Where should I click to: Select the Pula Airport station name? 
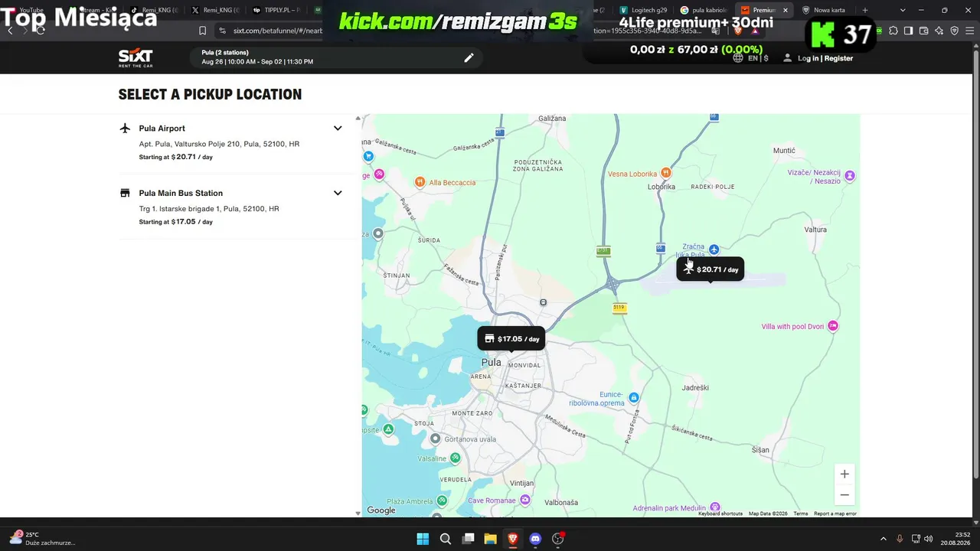tap(162, 129)
